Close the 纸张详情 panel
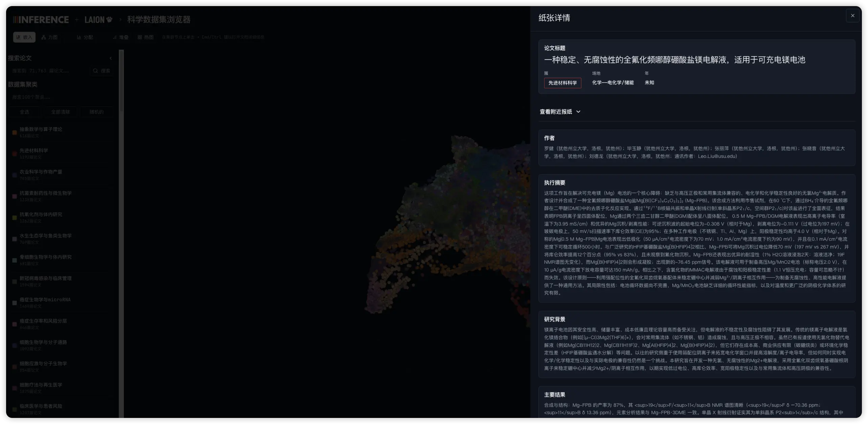Screen dimensions: 868x424 (x=852, y=16)
